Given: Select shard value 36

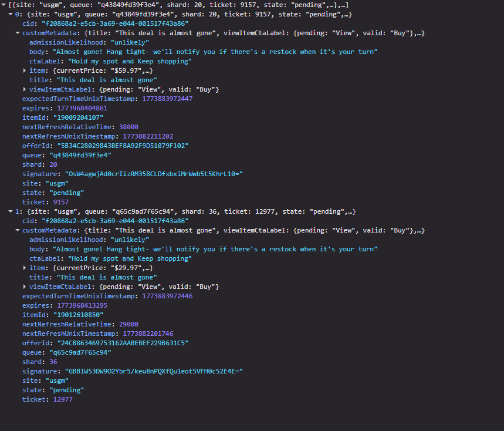Looking at the screenshot, I should (53, 362).
